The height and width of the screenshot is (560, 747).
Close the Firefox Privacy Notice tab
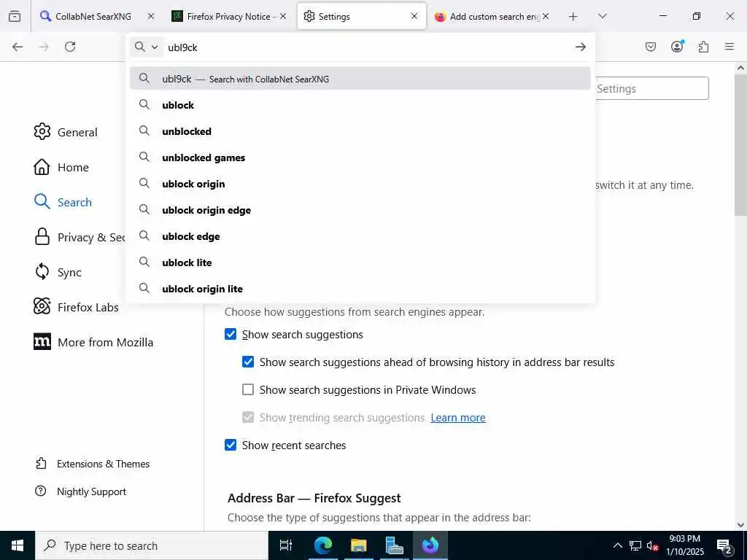[x=283, y=16]
